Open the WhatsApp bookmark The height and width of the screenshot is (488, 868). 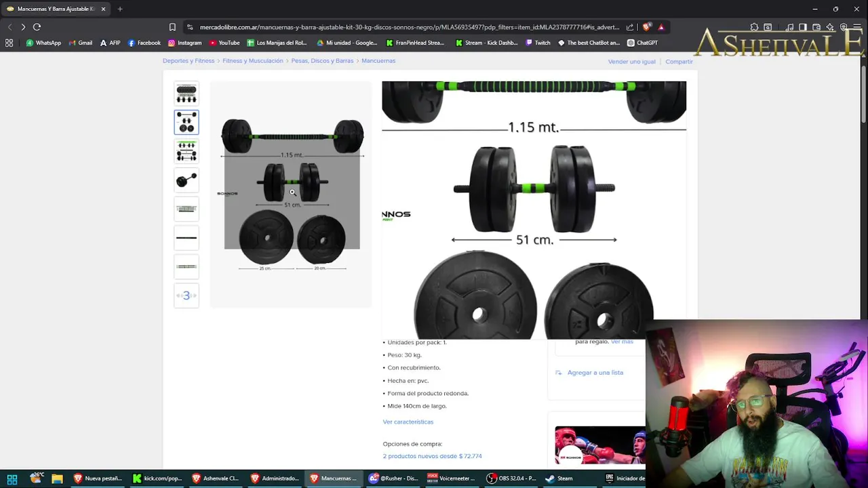[x=43, y=43]
